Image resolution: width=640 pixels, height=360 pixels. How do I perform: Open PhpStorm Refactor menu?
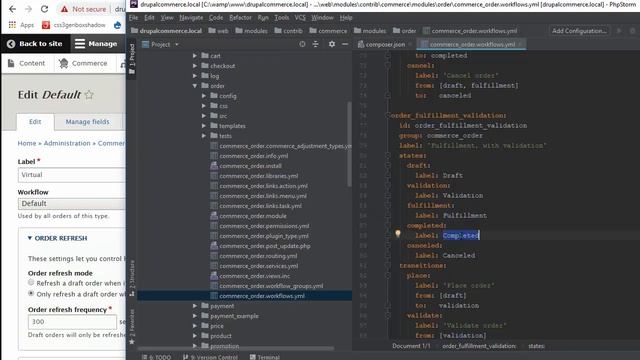coord(240,18)
